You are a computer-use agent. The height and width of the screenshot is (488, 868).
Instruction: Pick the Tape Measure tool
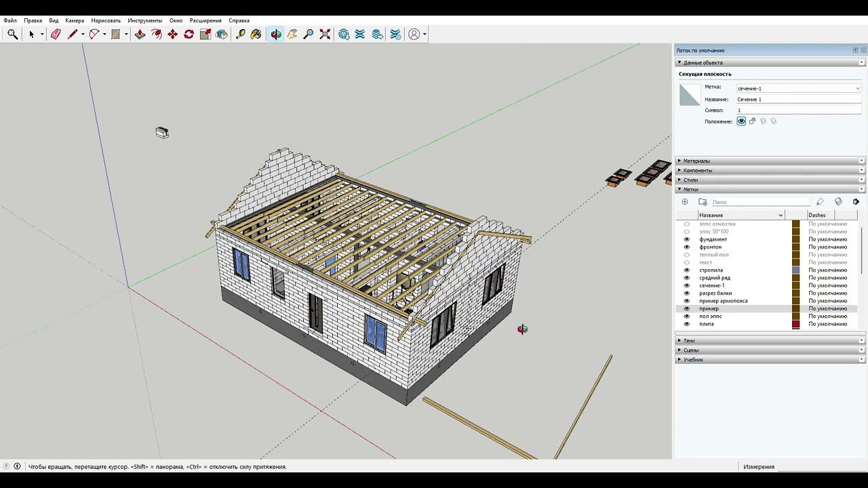[x=240, y=34]
